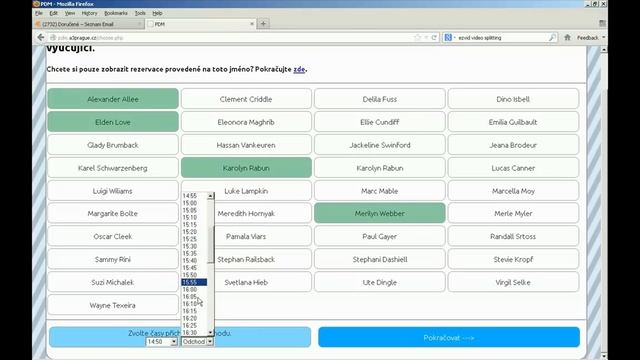Select teacher Jackeline Swinford
The image size is (640, 360).
[x=380, y=145]
